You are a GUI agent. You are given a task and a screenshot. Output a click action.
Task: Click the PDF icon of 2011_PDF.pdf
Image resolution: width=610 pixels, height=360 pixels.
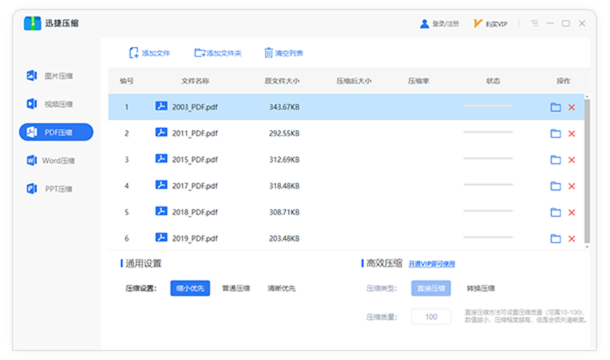point(161,132)
